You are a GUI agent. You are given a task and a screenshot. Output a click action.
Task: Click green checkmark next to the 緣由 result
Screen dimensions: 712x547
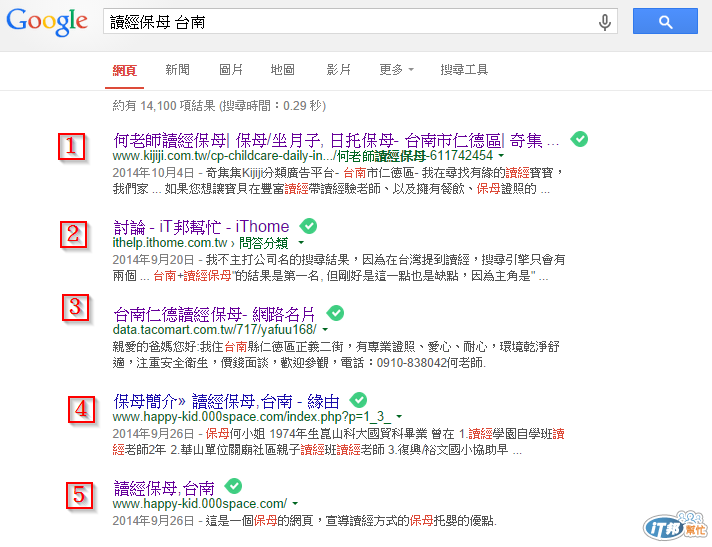358,400
